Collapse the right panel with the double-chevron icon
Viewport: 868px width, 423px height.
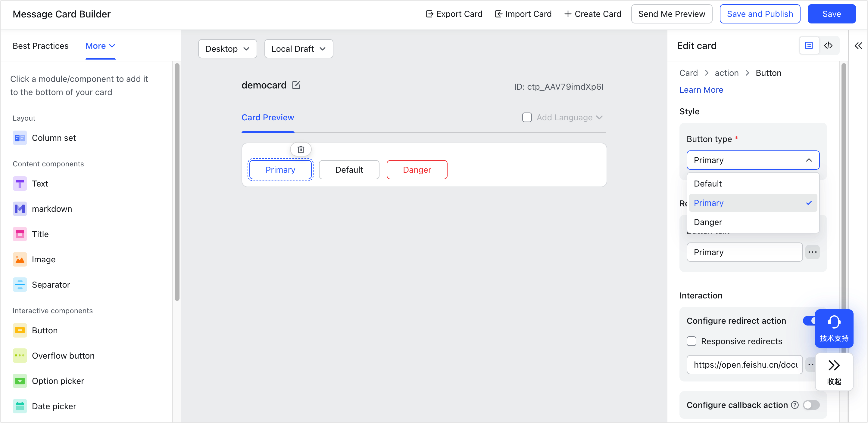tap(858, 45)
